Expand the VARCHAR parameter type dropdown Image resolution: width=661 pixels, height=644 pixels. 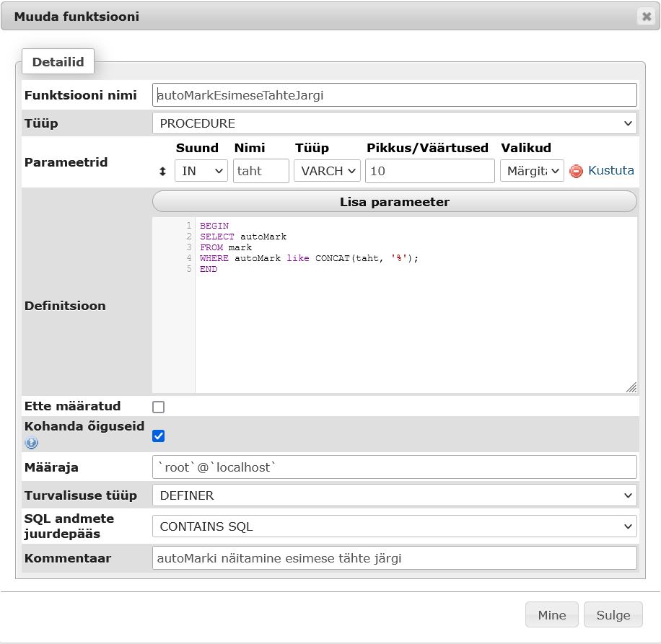click(x=326, y=171)
